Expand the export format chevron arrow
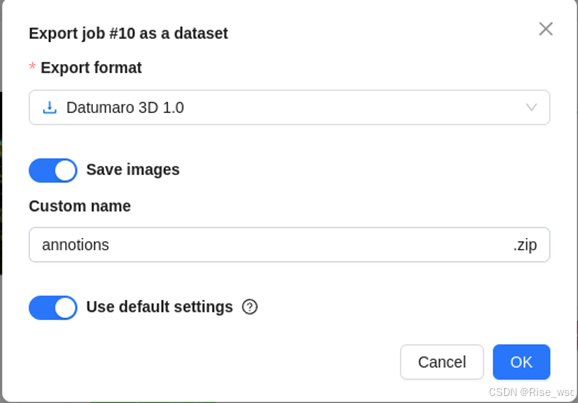 (x=531, y=107)
